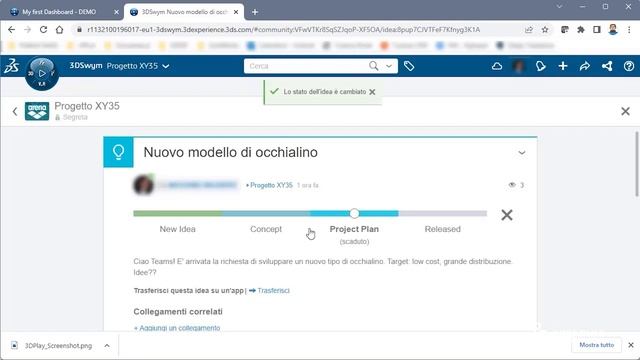This screenshot has height=360, width=640.
Task: Click the search magnifier icon
Action: pos(373,66)
